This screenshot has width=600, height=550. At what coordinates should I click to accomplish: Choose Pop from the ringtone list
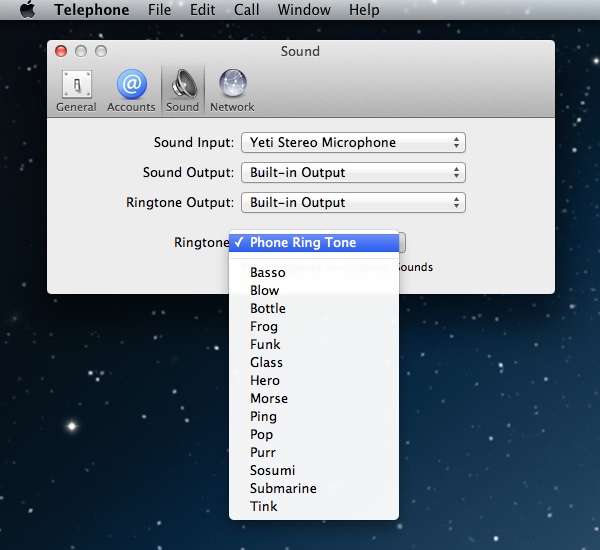314,434
